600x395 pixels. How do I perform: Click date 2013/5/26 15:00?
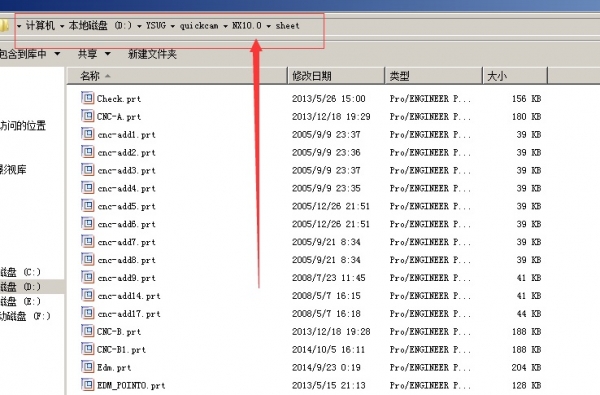(329, 99)
